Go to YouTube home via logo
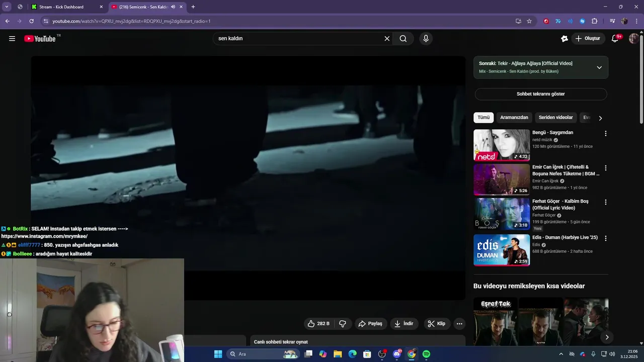This screenshot has height=362, width=644. [x=40, y=39]
